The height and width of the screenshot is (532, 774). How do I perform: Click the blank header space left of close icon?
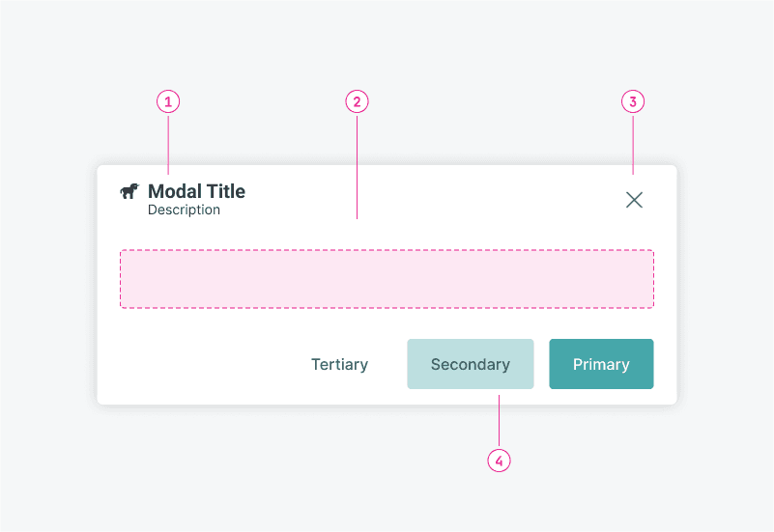483,200
